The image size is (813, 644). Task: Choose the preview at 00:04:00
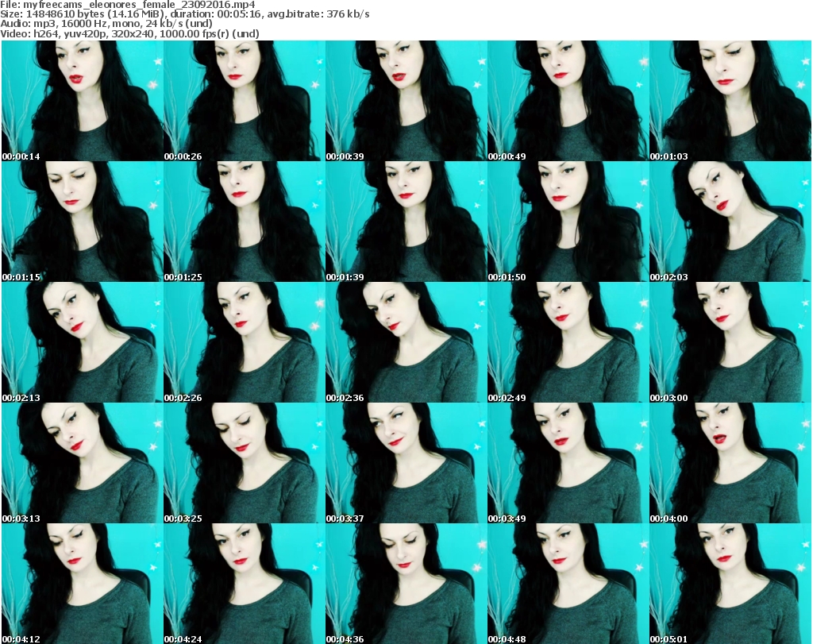[730, 463]
